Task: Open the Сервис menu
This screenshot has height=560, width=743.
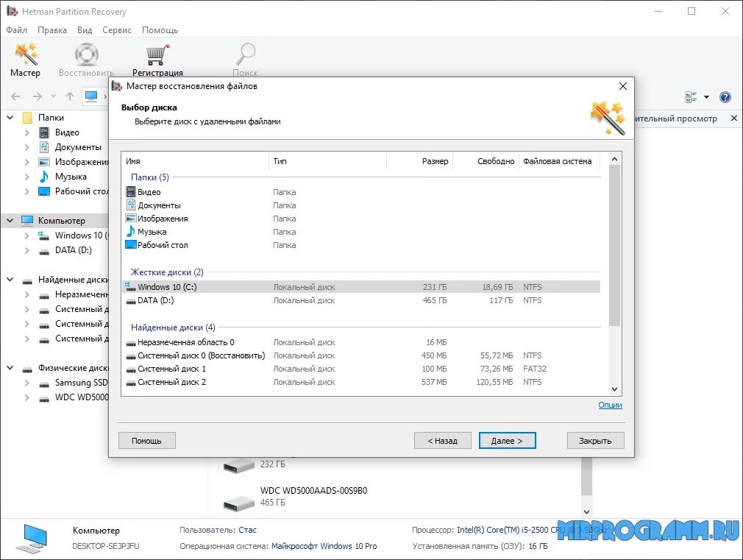Action: point(116,30)
